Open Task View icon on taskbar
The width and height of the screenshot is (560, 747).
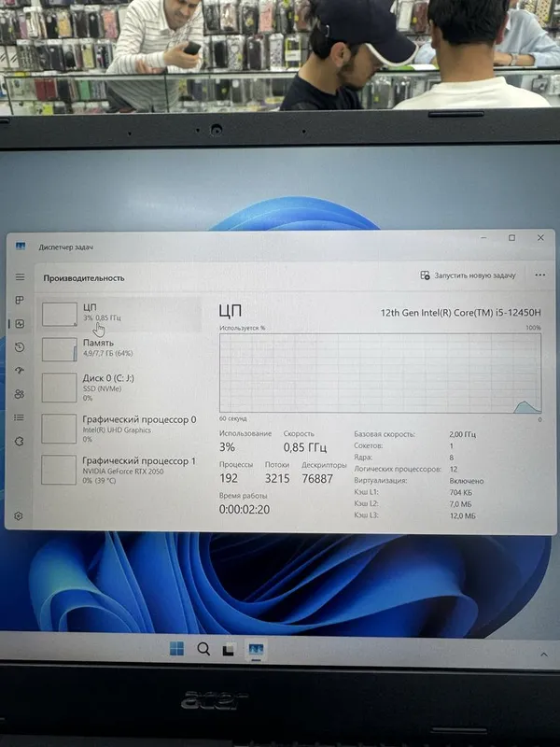click(x=229, y=649)
